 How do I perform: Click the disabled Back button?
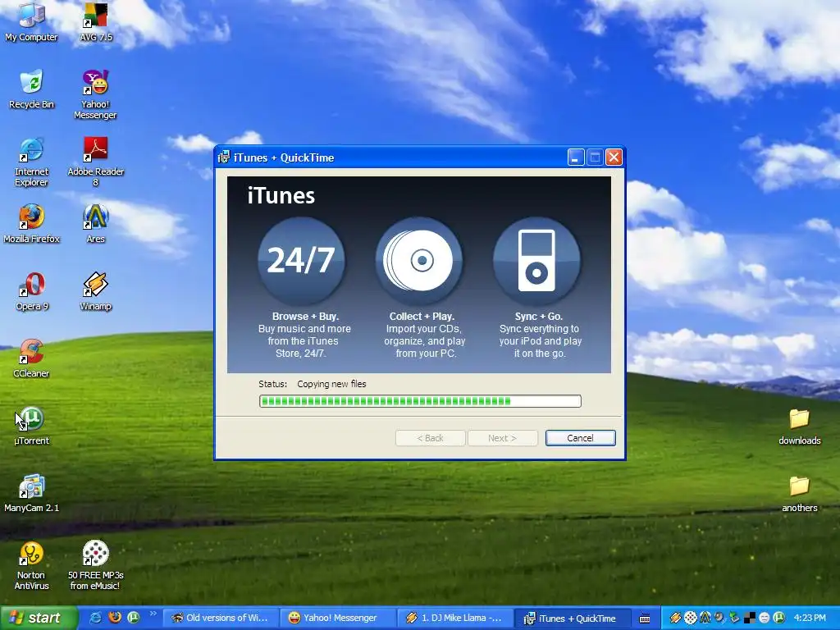430,438
